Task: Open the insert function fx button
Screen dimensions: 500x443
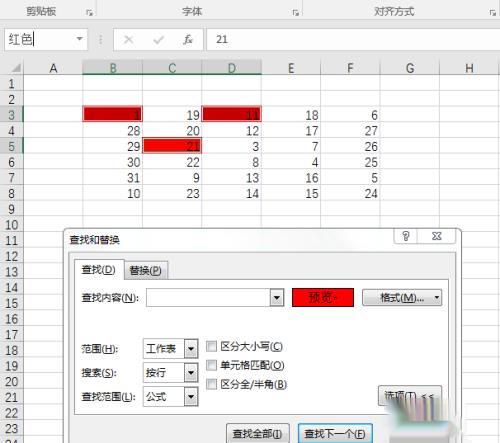Action: (188, 39)
